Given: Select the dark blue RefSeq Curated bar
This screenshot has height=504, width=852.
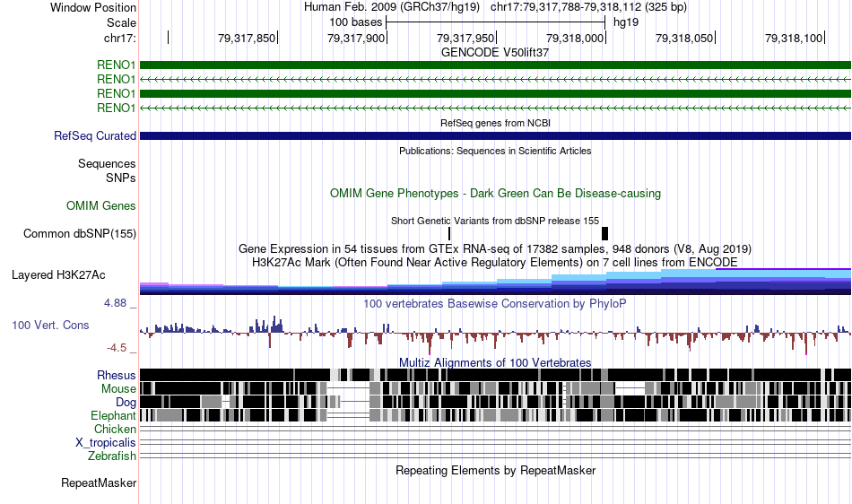Looking at the screenshot, I should (495, 135).
